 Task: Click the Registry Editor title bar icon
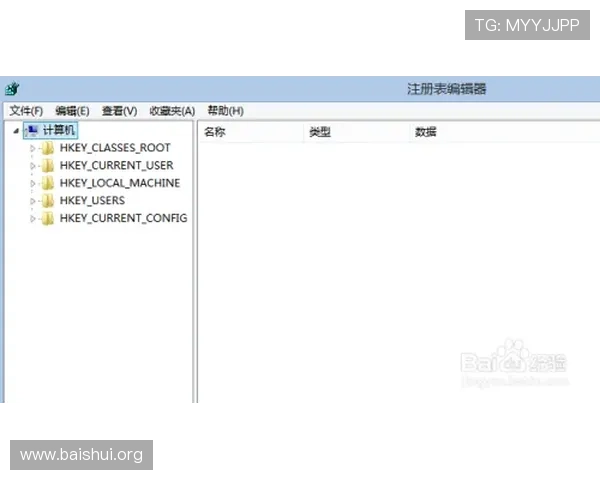coord(12,89)
